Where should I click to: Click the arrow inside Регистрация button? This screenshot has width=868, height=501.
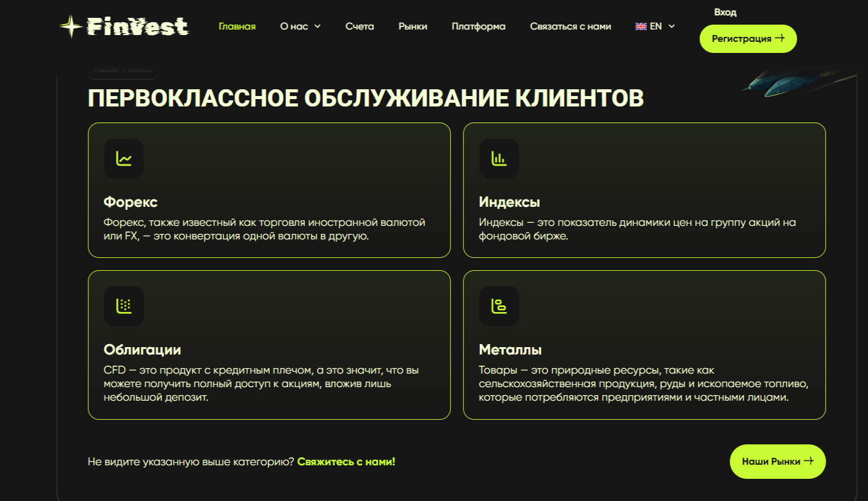coord(780,38)
